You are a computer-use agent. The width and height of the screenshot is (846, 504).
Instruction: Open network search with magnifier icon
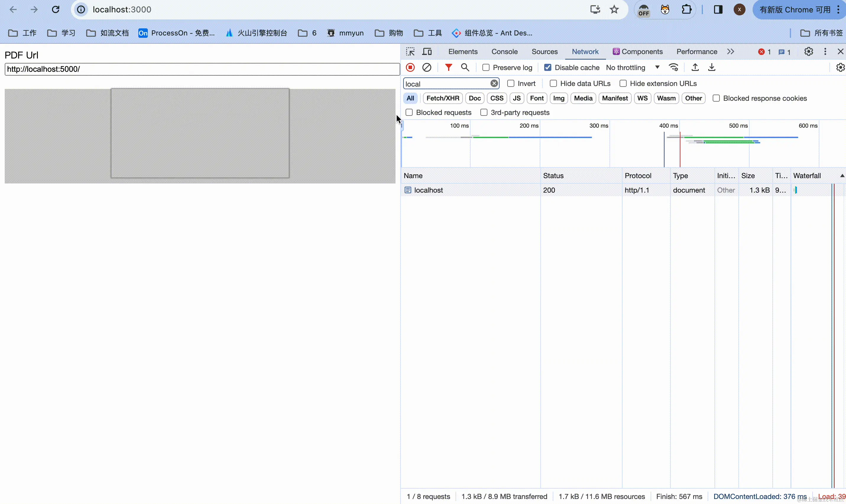click(x=465, y=67)
